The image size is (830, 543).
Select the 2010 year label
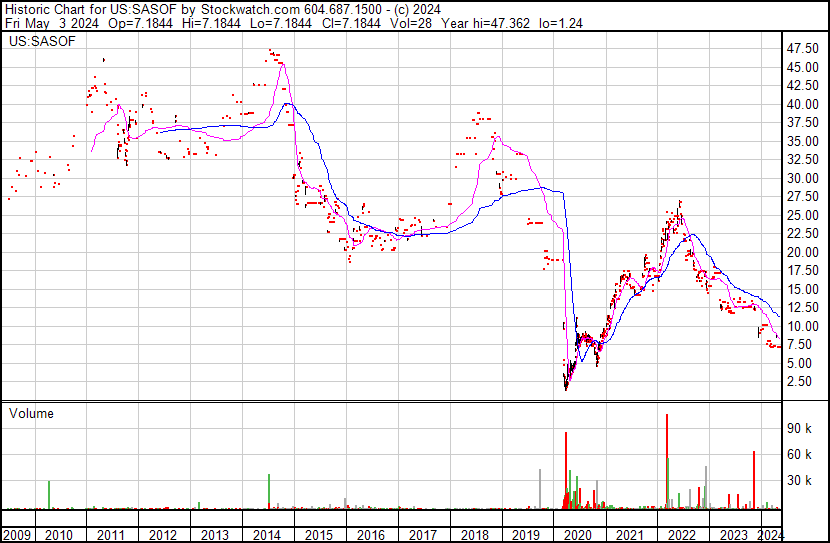tap(59, 535)
